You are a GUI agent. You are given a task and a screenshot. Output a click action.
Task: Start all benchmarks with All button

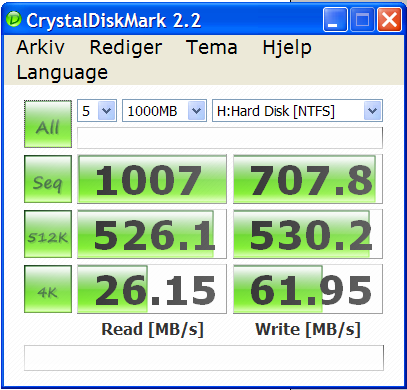[48, 124]
